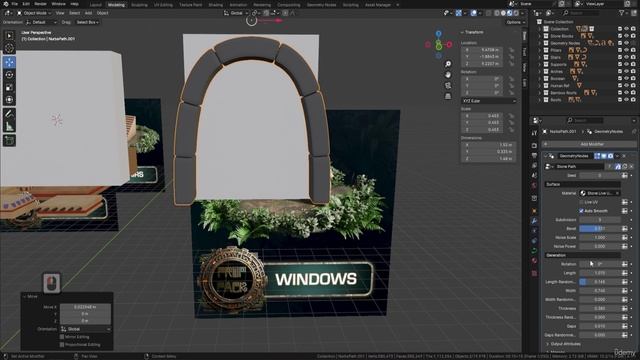This screenshot has width=640, height=360.
Task: Expand the Boolean collection in outliner
Action: pyautogui.click(x=540, y=79)
